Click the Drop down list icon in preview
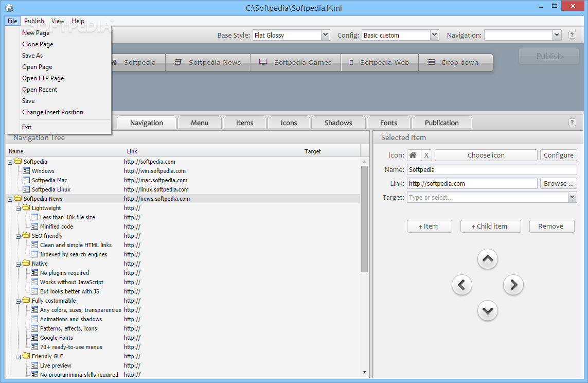The image size is (588, 383). point(431,62)
